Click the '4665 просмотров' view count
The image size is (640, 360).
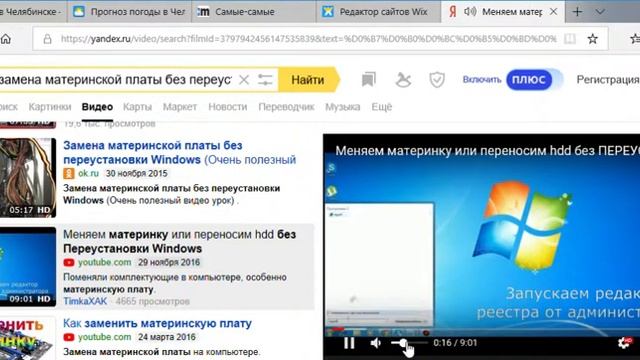pos(153,301)
